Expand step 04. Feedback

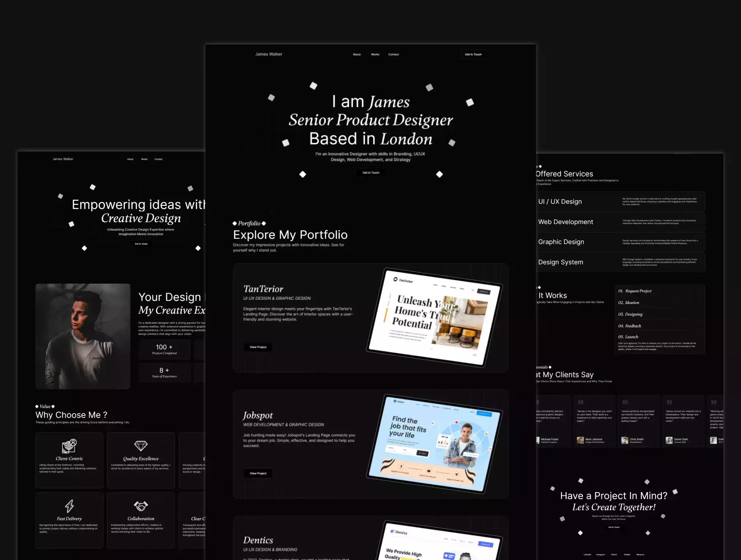660,326
